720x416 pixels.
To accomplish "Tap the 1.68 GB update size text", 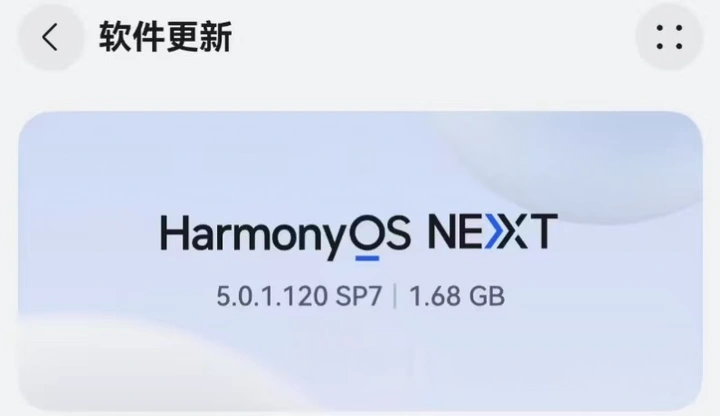I will [x=457, y=296].
